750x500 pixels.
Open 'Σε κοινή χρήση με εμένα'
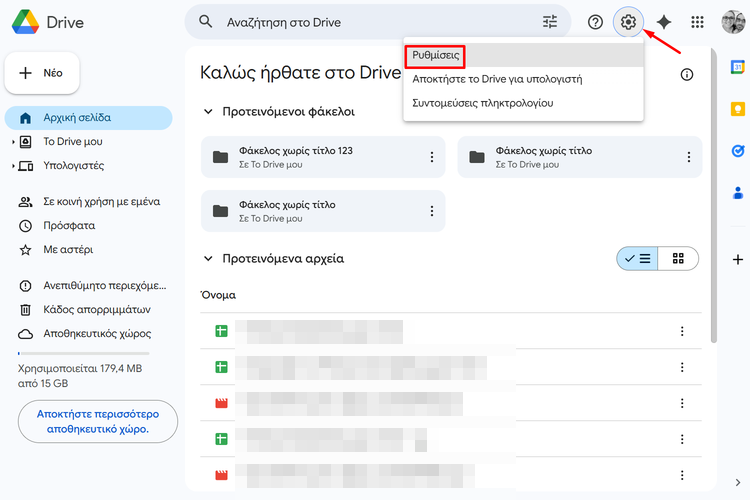click(88, 201)
